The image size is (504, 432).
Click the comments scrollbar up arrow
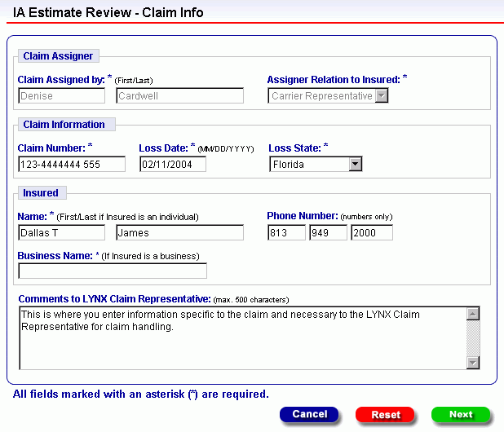[473, 314]
